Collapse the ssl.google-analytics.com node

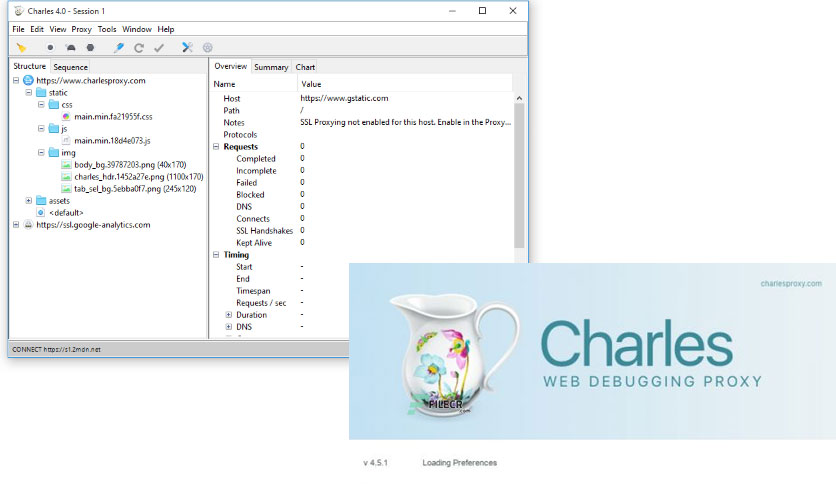pos(16,225)
